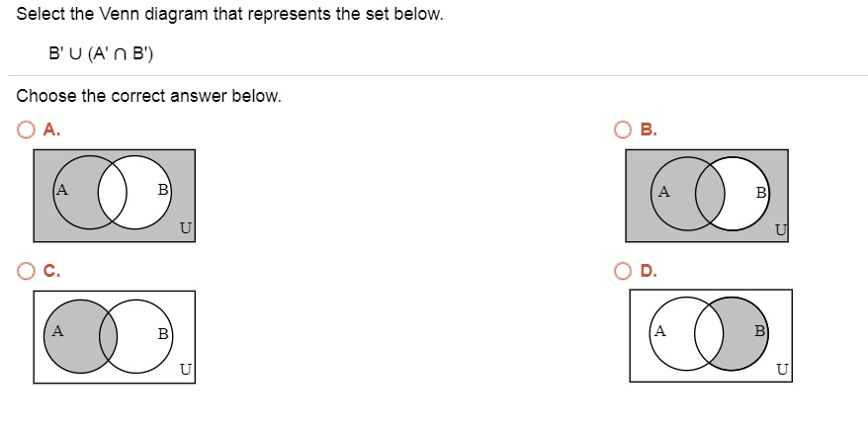868x434 pixels.
Task: Choose the option D radio button
Action: [623, 270]
